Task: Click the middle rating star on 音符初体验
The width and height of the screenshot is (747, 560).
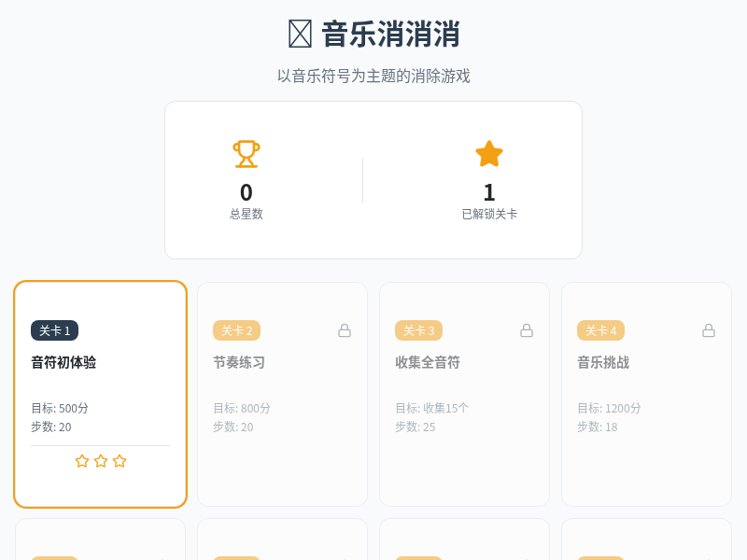Action: [x=100, y=460]
